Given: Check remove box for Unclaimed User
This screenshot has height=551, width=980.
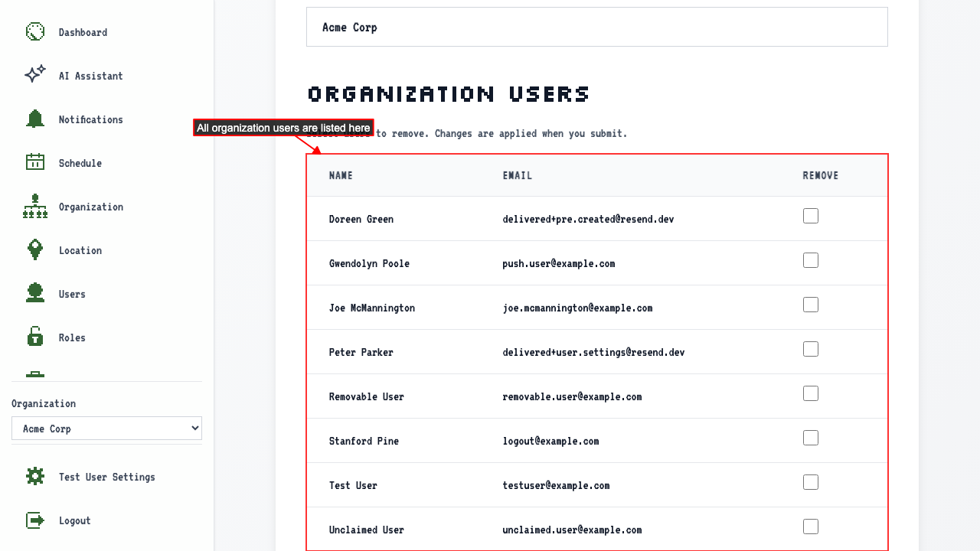Looking at the screenshot, I should coord(811,527).
